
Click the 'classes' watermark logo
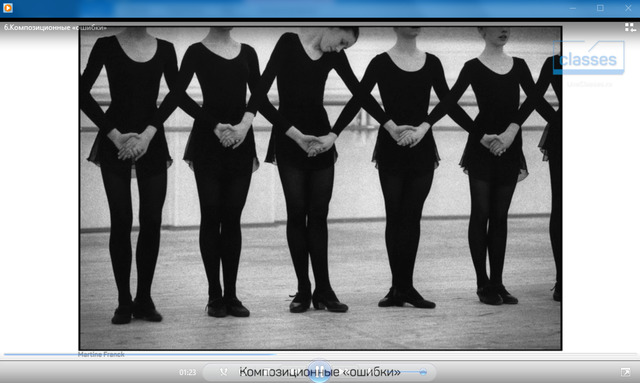[x=589, y=58]
